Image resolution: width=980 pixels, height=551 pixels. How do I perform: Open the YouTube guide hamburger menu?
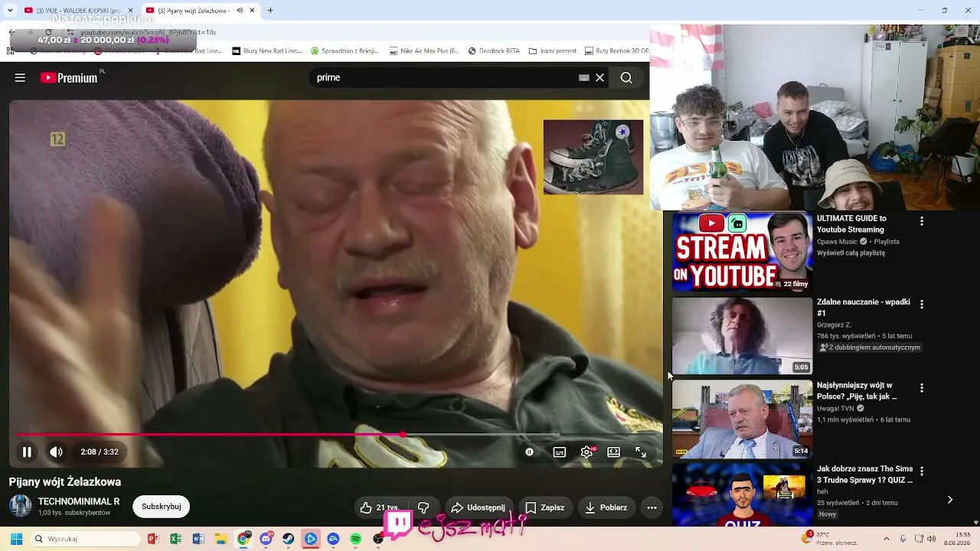pyautogui.click(x=20, y=77)
